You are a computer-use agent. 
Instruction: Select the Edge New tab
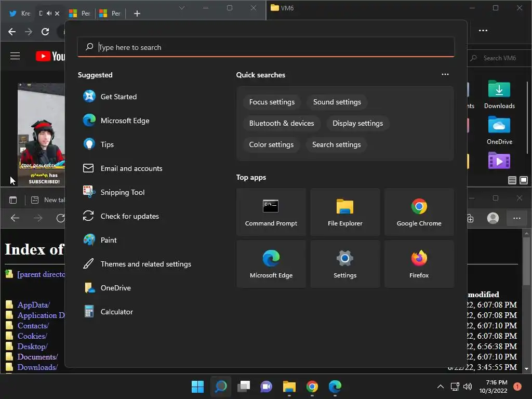pos(47,200)
